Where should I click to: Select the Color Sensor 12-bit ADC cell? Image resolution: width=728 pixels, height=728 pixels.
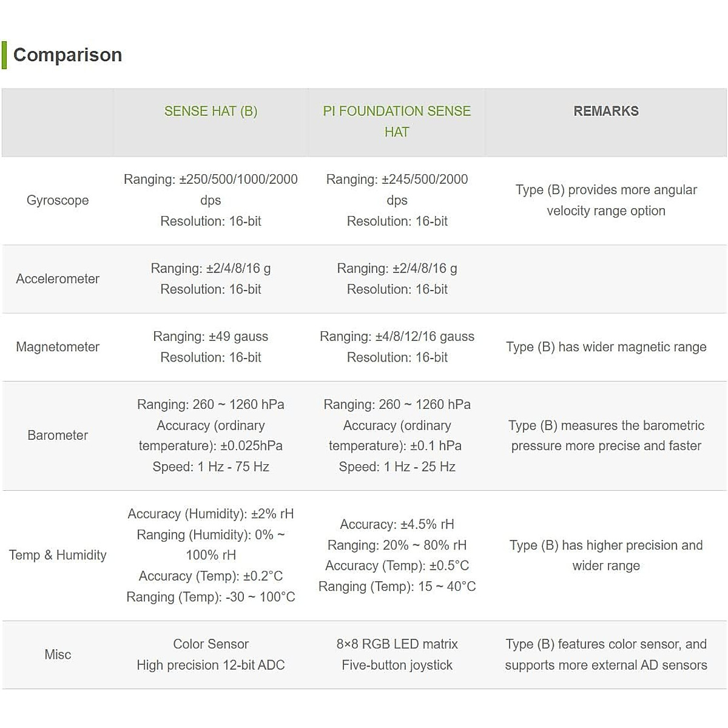[x=211, y=655]
